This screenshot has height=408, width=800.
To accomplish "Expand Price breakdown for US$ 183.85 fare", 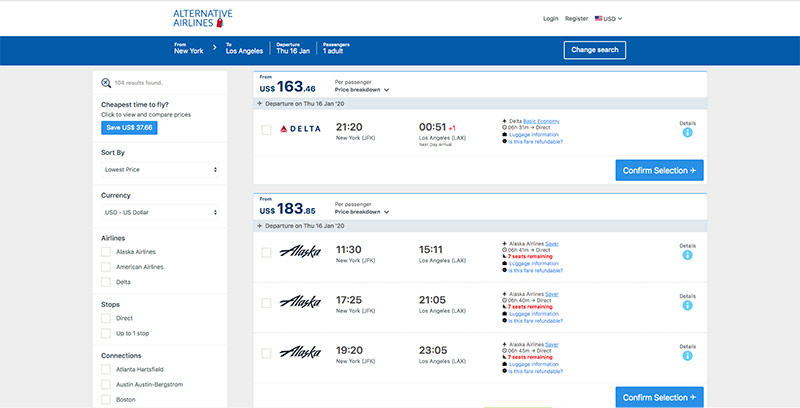I will click(362, 212).
